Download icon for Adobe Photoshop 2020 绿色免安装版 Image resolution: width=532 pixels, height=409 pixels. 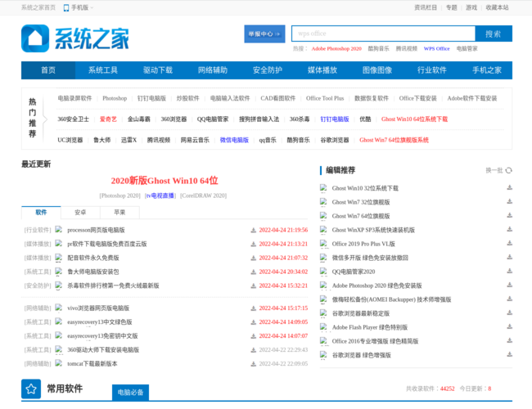[x=509, y=285]
